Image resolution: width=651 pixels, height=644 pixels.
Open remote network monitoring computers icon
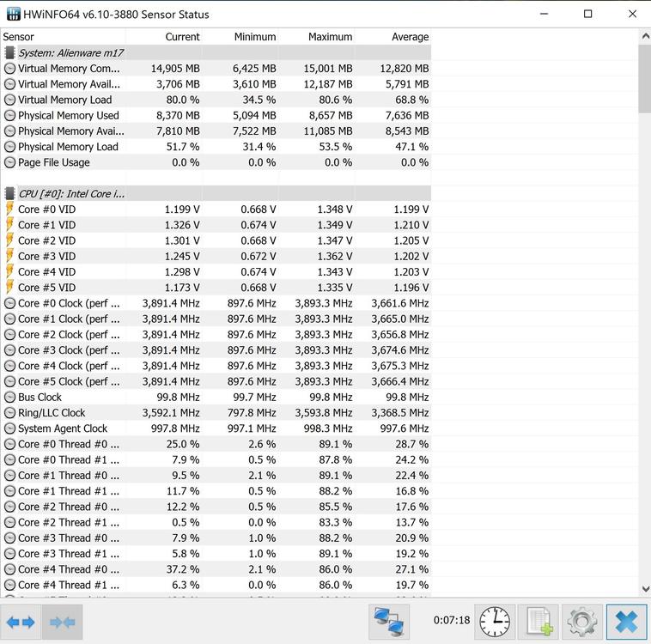click(x=389, y=622)
